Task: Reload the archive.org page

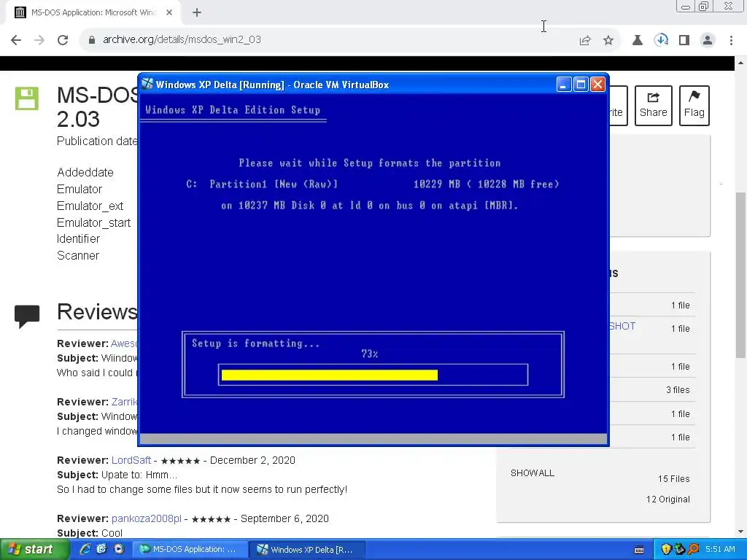Action: point(63,40)
